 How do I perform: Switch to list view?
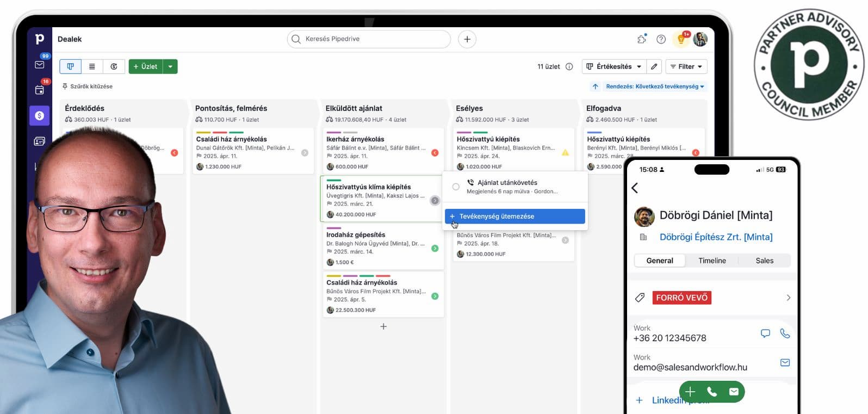[92, 66]
